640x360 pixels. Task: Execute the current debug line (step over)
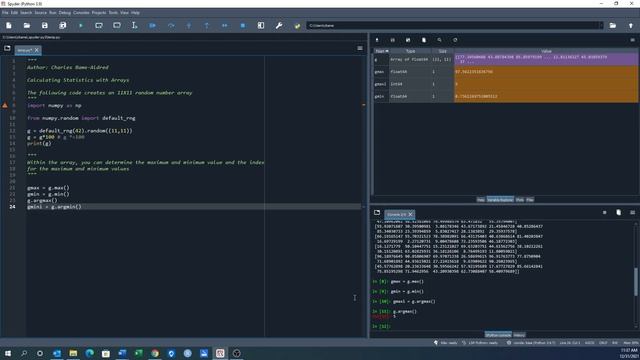point(171,25)
